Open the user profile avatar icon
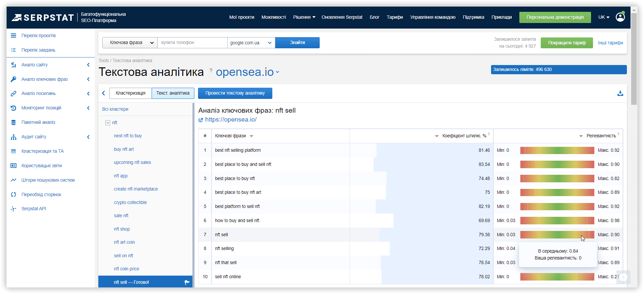This screenshot has width=644, height=294. point(620,17)
